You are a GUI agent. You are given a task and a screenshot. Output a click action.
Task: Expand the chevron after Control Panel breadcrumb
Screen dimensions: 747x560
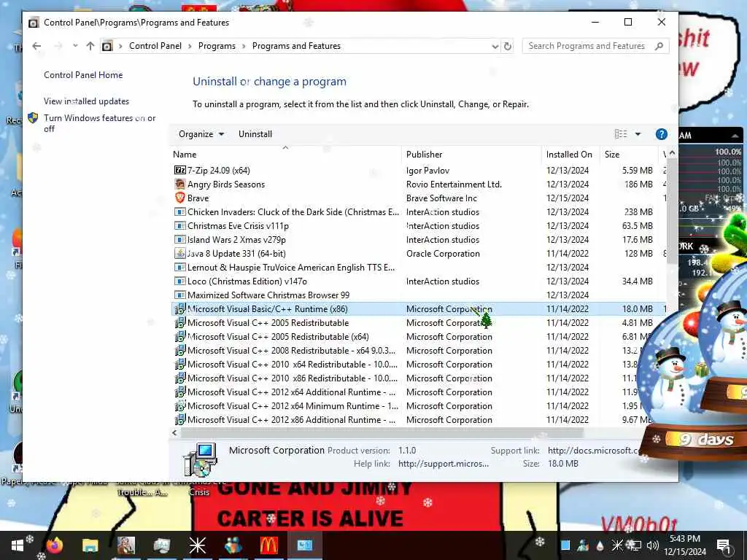[190, 46]
